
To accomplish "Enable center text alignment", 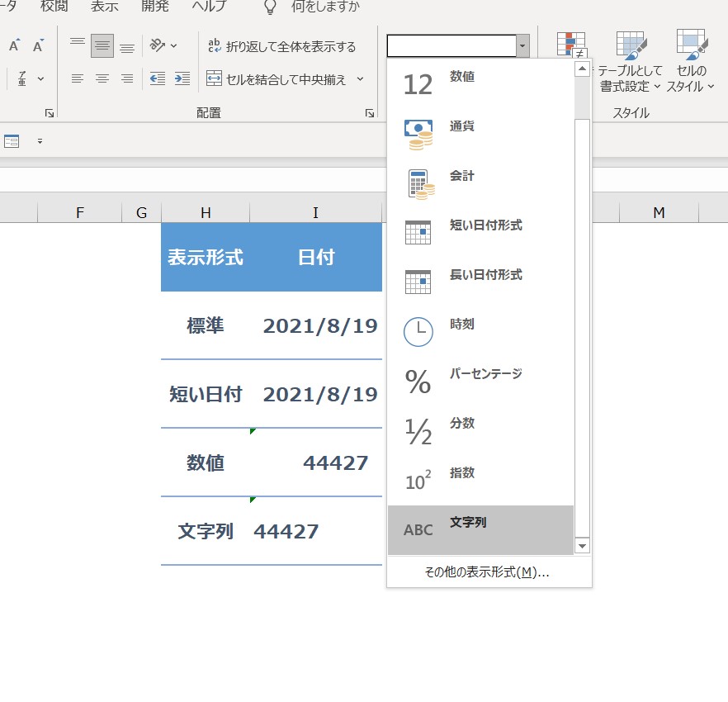I will click(x=102, y=78).
